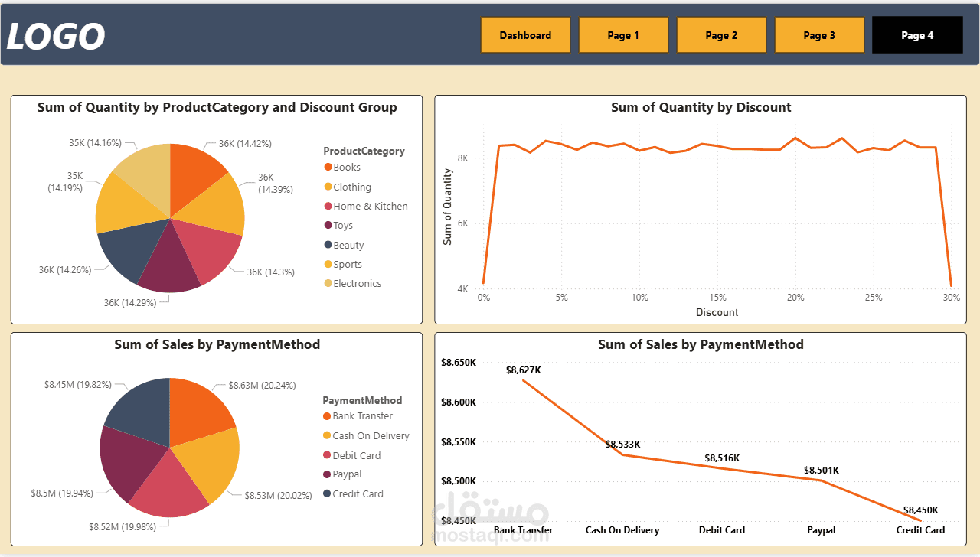Select Paypal legend item
This screenshot has height=557, width=980.
[x=342, y=474]
